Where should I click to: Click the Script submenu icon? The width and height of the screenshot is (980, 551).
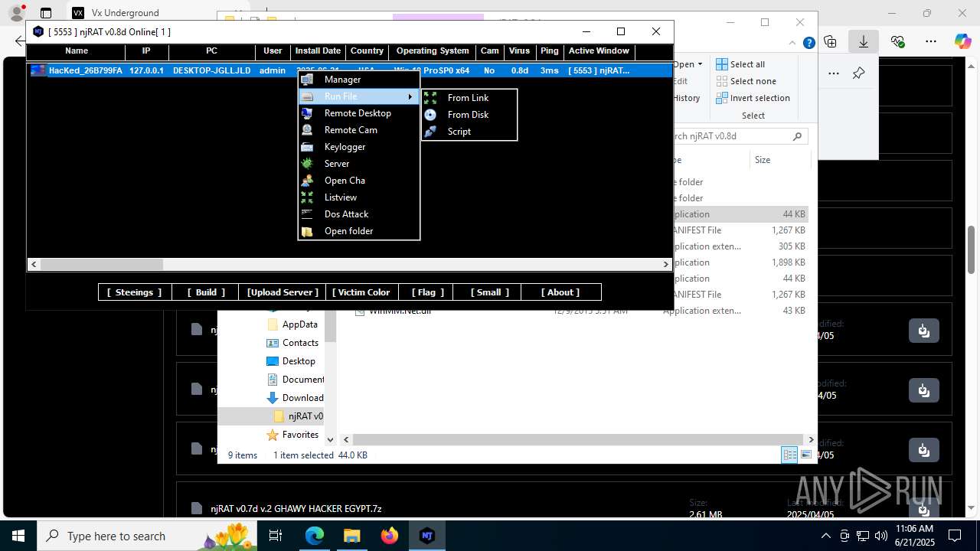click(430, 132)
